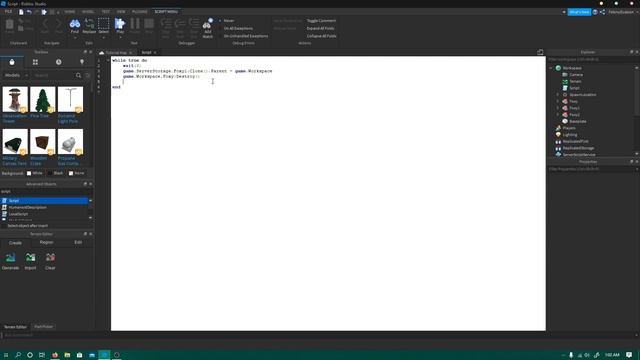This screenshot has height=360, width=640.
Task: Click the help icon beside What's New
Action: click(x=595, y=12)
